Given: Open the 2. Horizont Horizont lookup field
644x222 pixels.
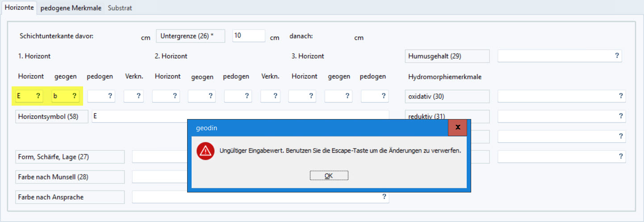Looking at the screenshot, I should (x=167, y=96).
